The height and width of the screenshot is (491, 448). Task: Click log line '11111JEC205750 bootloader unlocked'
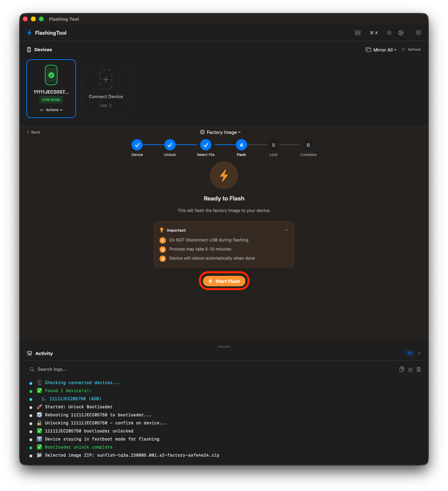click(89, 431)
